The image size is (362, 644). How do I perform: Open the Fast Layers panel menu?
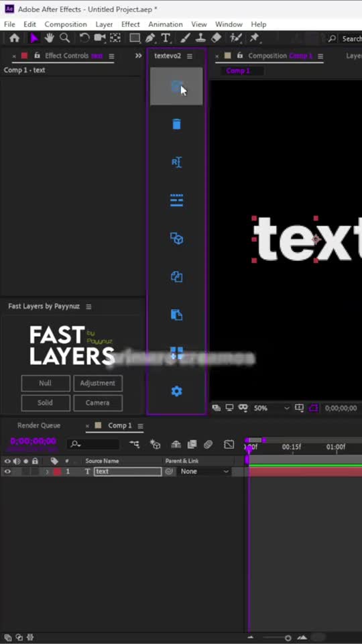[88, 307]
